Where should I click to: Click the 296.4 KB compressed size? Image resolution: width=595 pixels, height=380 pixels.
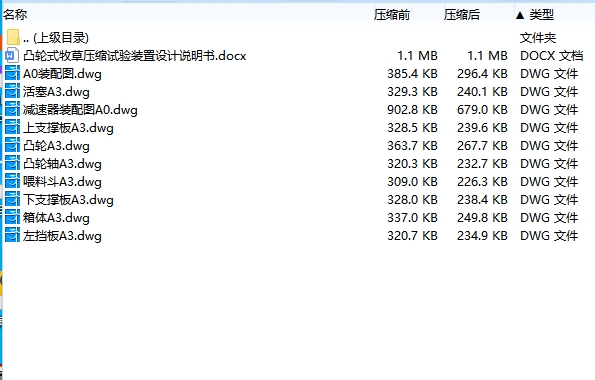(x=482, y=74)
